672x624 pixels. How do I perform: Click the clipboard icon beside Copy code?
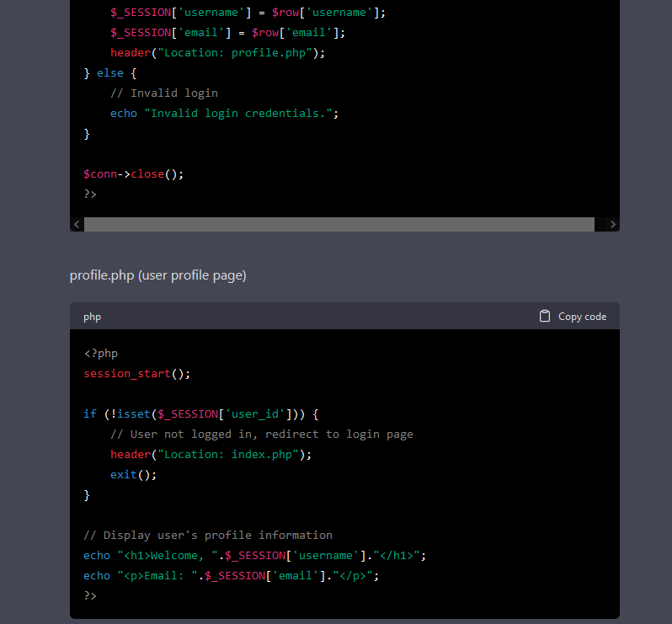coord(544,317)
